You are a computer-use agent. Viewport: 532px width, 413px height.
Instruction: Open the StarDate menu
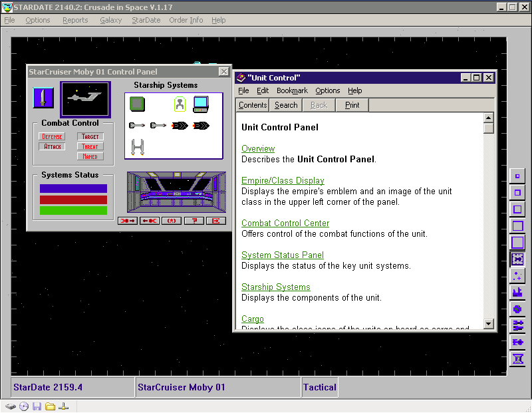[x=146, y=20]
